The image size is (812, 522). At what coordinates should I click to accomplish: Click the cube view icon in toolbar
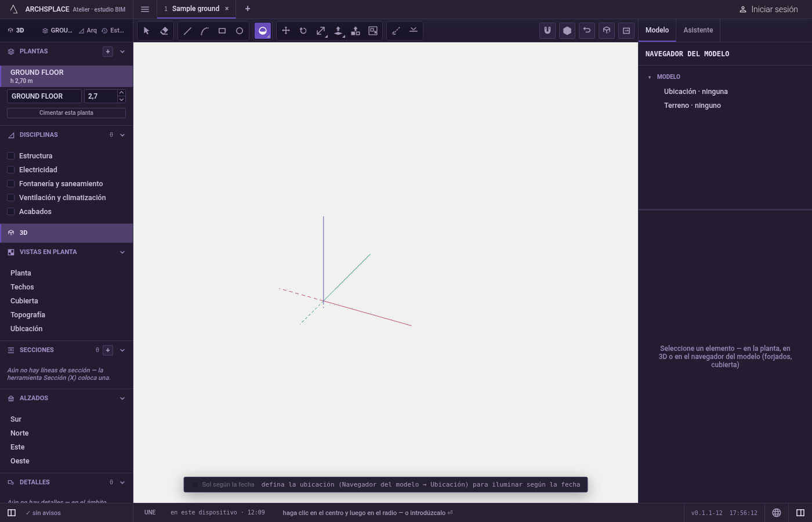[x=607, y=31]
